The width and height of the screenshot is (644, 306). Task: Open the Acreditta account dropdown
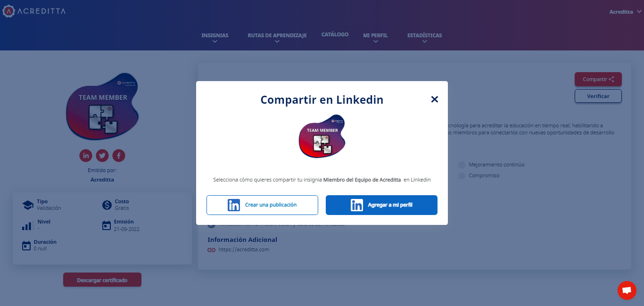625,12
